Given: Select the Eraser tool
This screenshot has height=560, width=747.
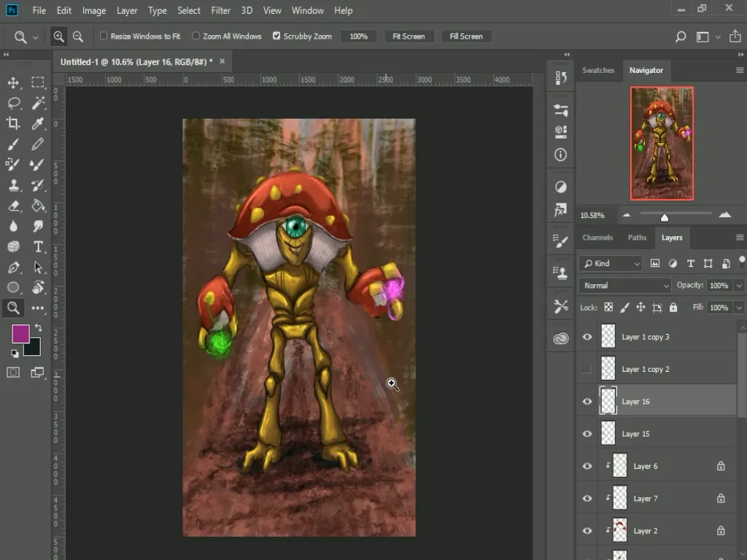Looking at the screenshot, I should coord(13,206).
